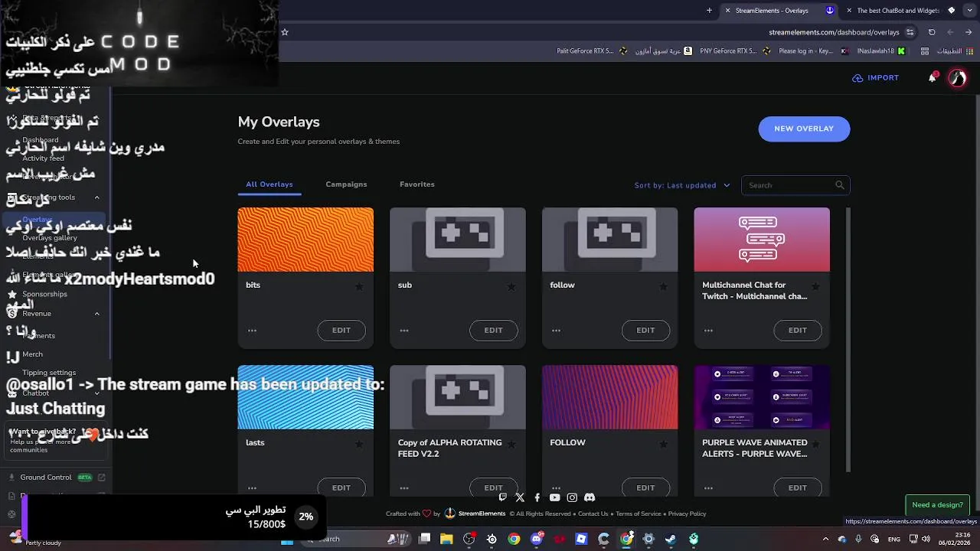The image size is (980, 551).
Task: Open Discord from the Windows taskbar
Action: (537, 540)
